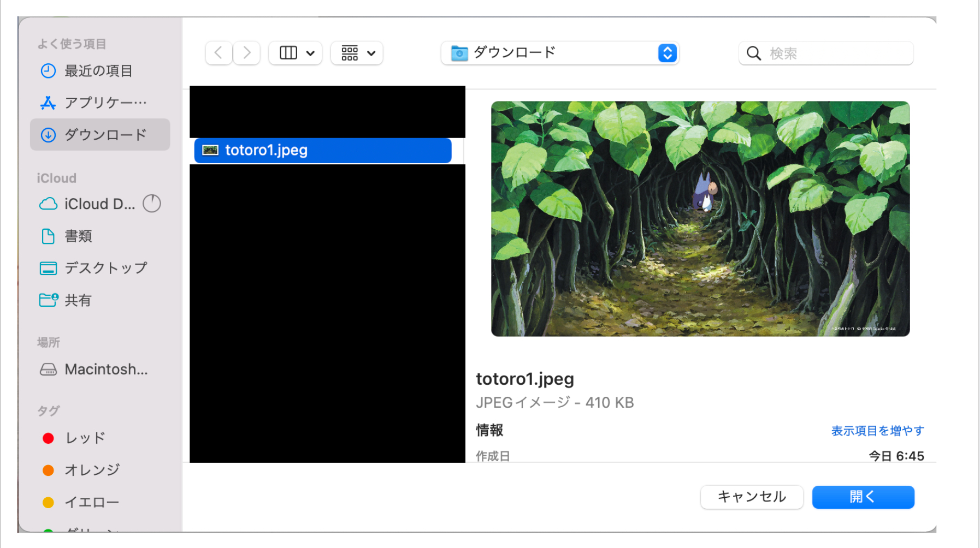980x548 pixels.
Task: Click the red tag color dot
Action: coord(48,438)
